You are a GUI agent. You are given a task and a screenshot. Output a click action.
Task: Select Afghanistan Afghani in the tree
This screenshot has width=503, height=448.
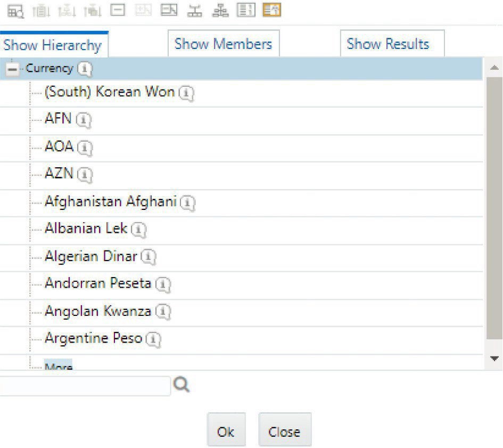pos(111,202)
